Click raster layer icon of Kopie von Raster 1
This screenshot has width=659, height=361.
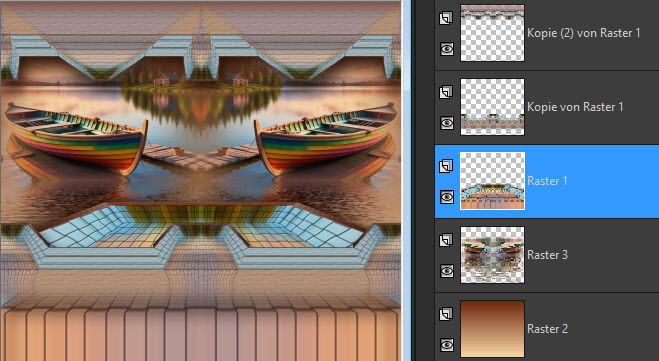point(446,92)
